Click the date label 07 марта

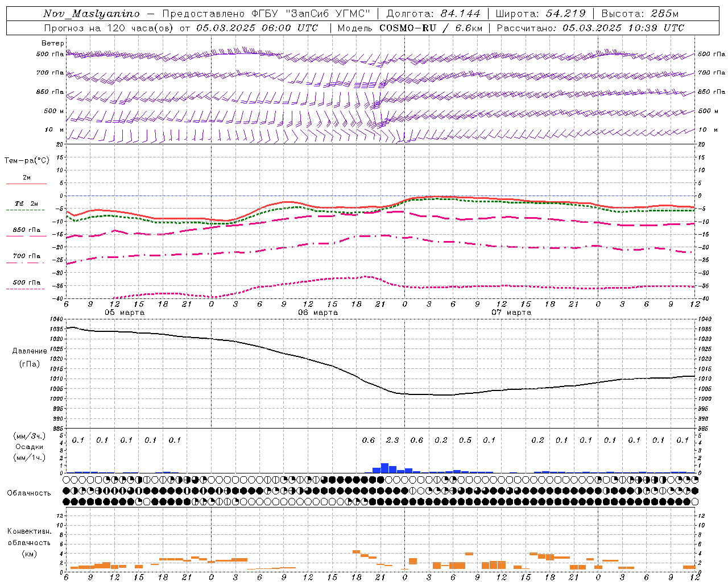[511, 313]
